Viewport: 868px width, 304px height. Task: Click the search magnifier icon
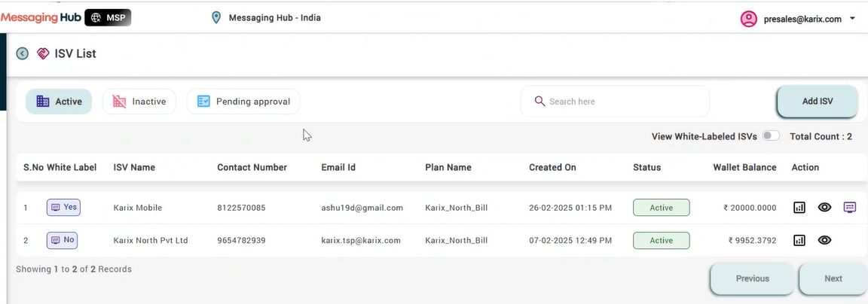click(539, 101)
